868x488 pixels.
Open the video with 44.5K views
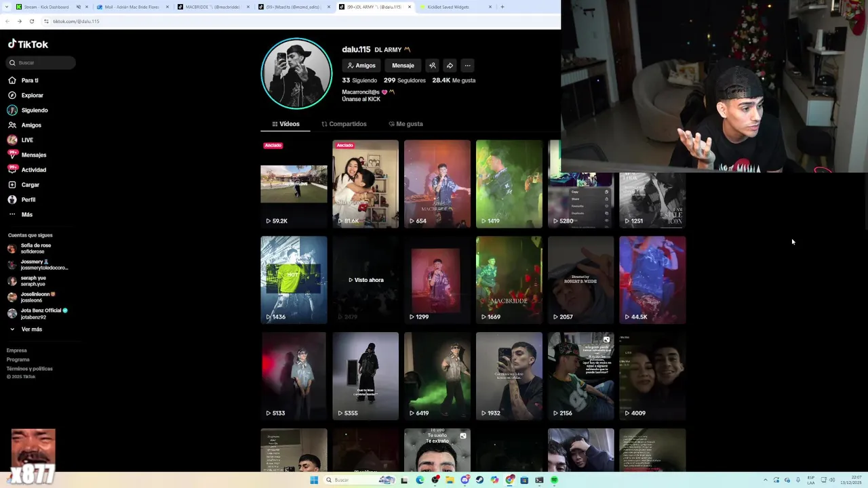[652, 280]
